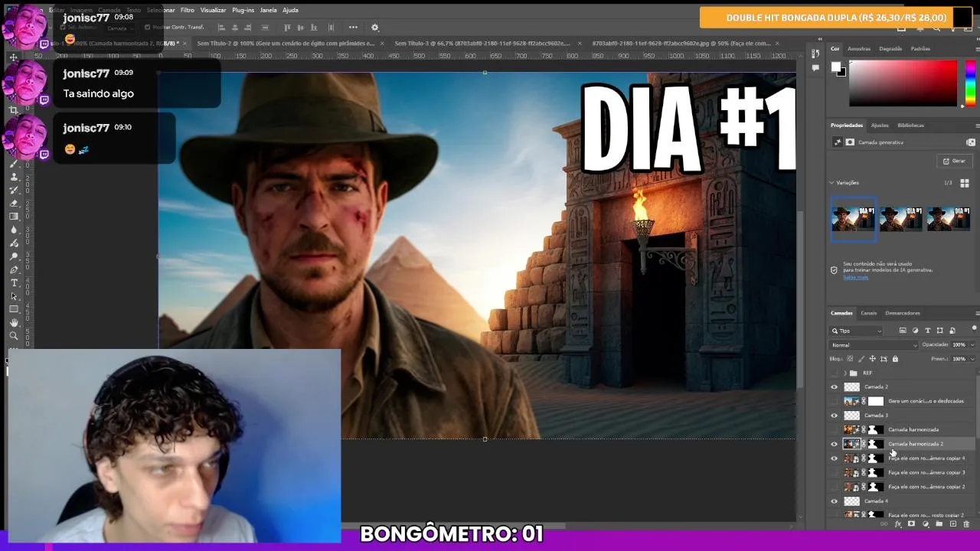Filter layers by shape icon

[x=939, y=331]
